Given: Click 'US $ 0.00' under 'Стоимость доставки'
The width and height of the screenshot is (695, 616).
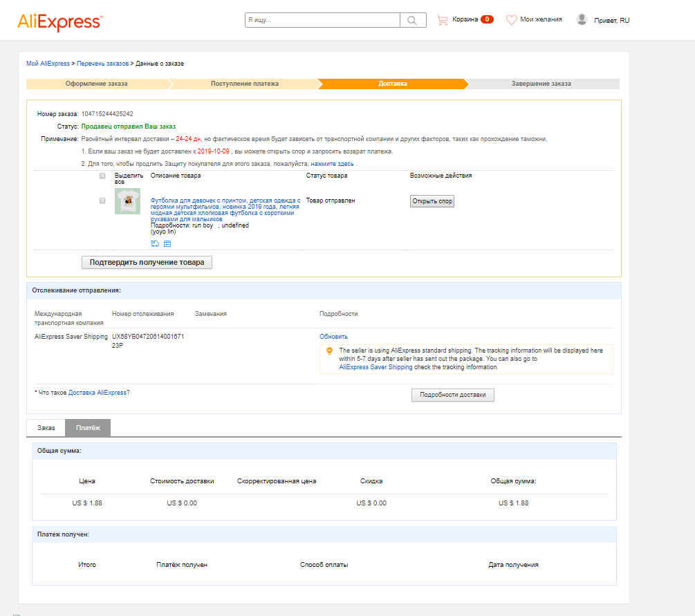Looking at the screenshot, I should click(182, 503).
